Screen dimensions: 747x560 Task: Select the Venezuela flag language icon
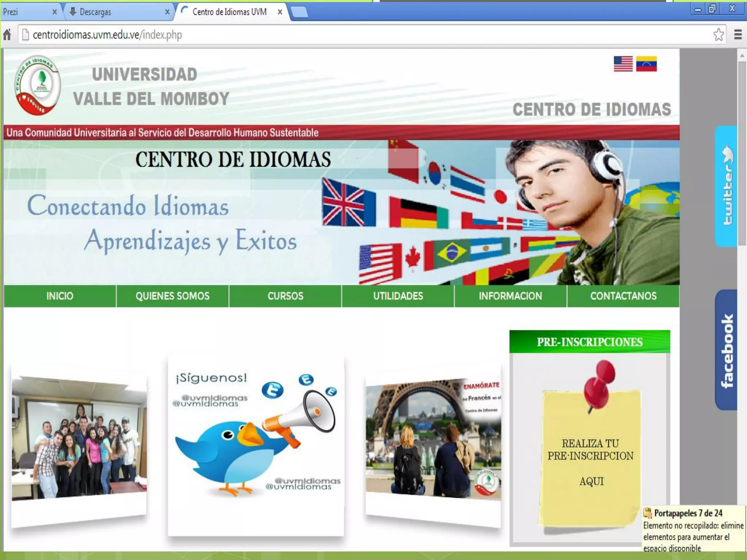pos(646,64)
